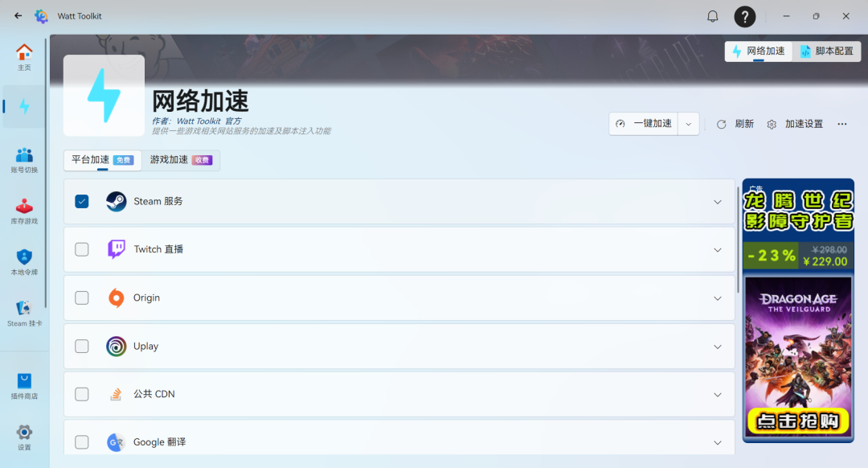Open 插件商店 plugin store in sidebar

(24, 387)
